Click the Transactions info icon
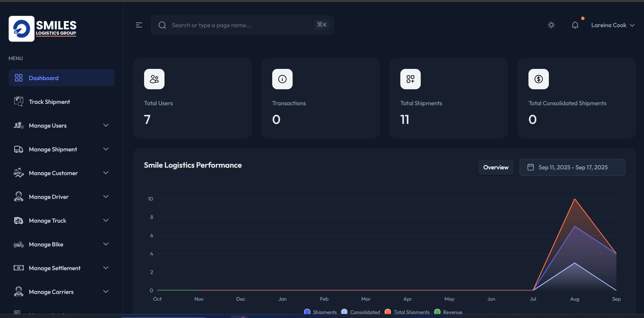 282,79
